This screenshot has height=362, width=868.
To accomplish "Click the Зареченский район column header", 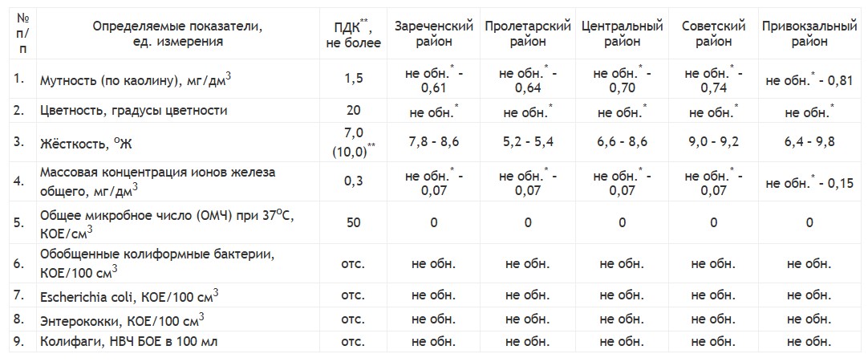I will [x=433, y=34].
